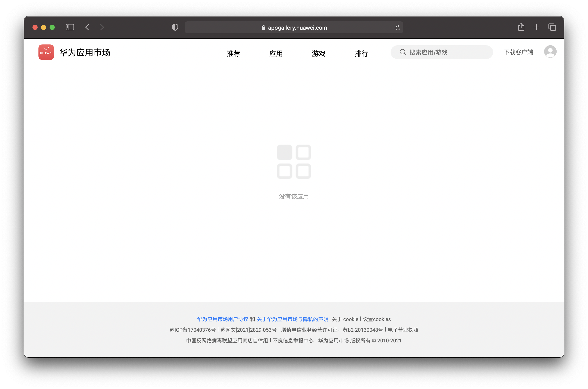
Task: Open 华为应用市场用户协议 link
Action: click(x=222, y=319)
